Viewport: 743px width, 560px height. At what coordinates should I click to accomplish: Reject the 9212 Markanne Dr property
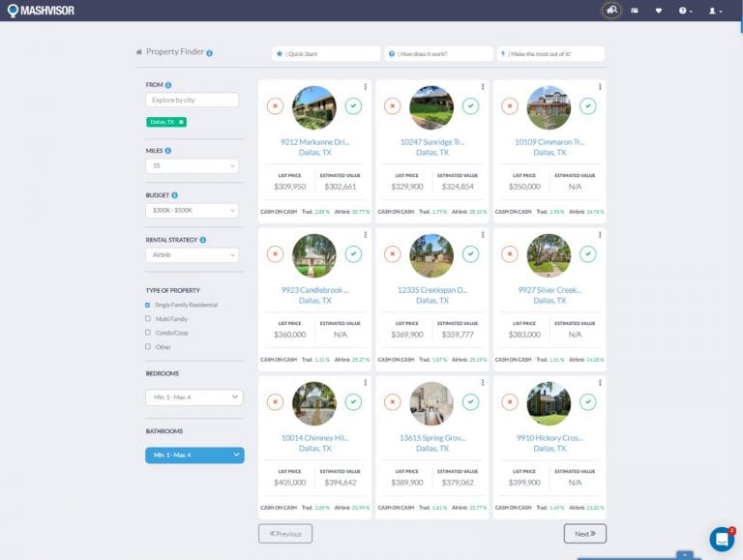(x=275, y=105)
